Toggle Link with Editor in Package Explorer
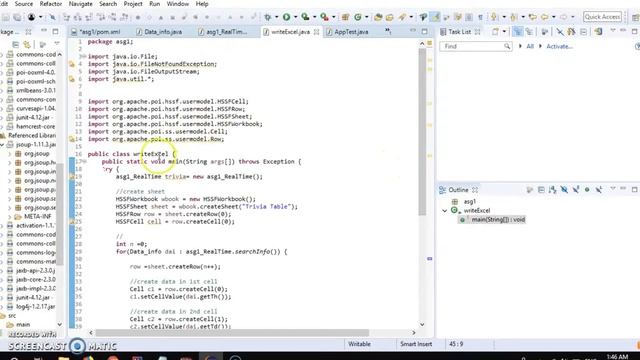 tap(27, 44)
